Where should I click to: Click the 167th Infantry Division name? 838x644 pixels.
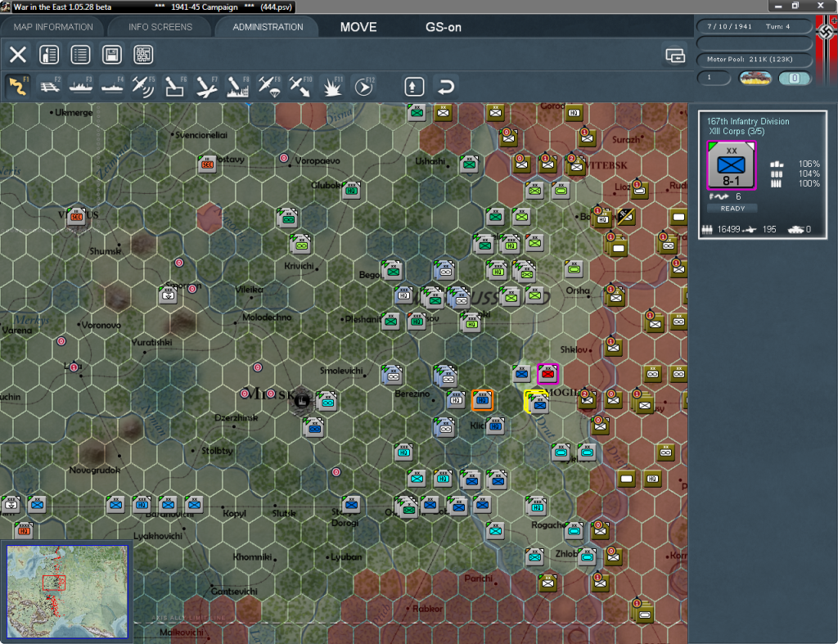[748, 121]
